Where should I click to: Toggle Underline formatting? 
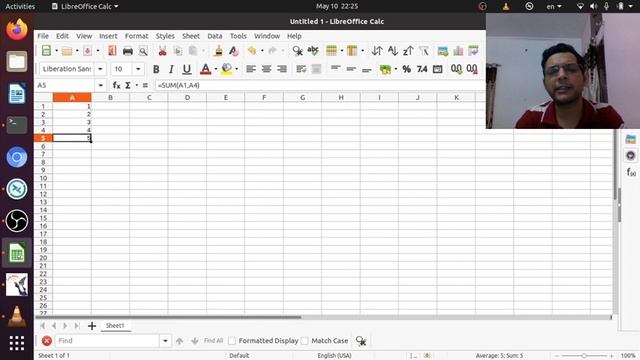[x=187, y=69]
